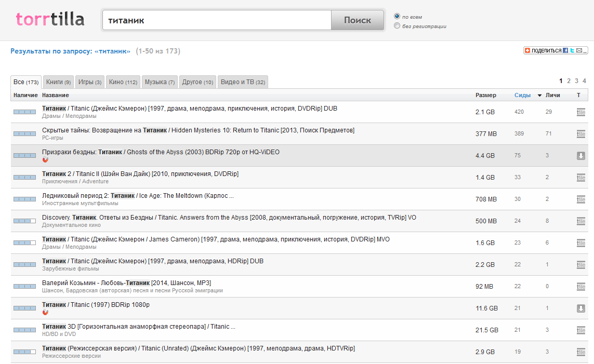This screenshot has height=364, width=594.
Task: Click download arrow for Titanic BDRip 1080p
Action: click(580, 308)
